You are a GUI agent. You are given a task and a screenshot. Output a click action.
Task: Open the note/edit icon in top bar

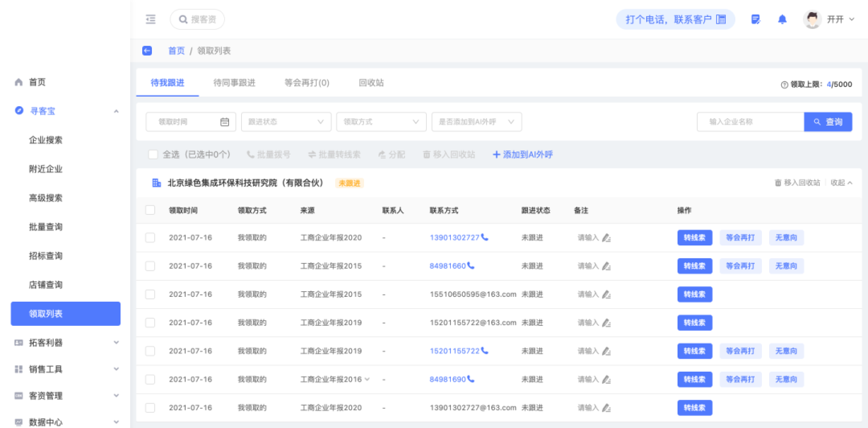point(755,19)
